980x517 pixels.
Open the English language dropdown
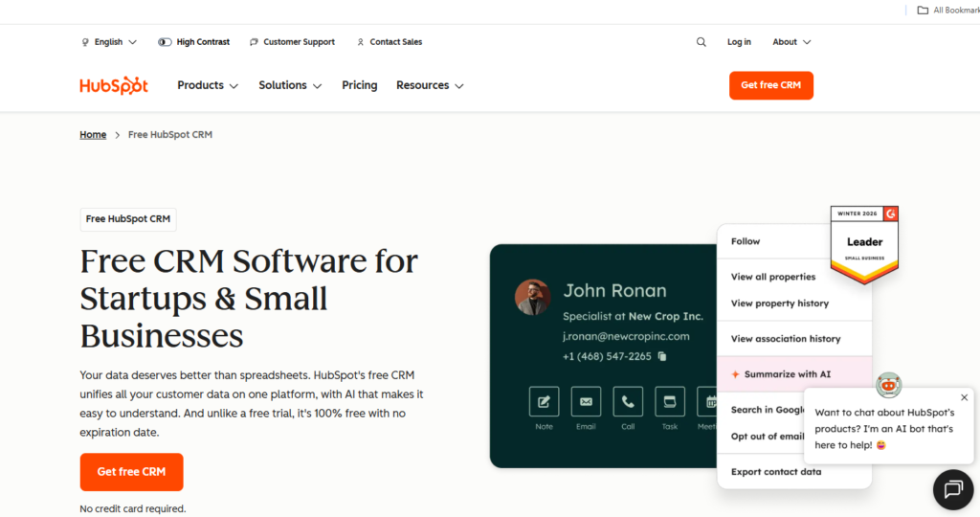pos(109,42)
